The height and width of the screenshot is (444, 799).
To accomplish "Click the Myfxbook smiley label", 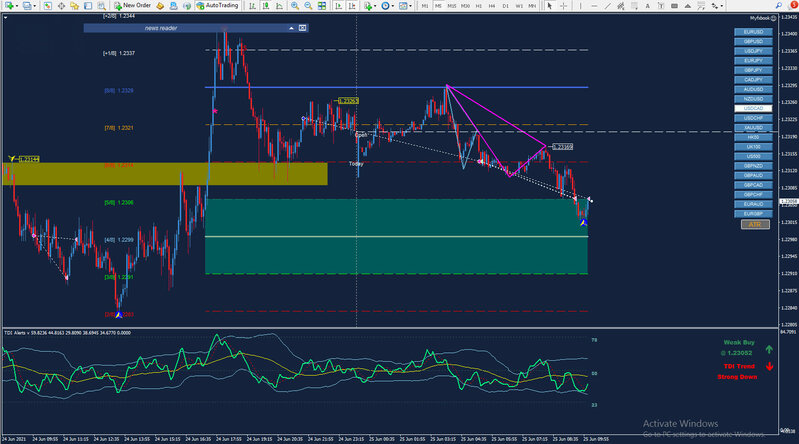I will click(763, 18).
